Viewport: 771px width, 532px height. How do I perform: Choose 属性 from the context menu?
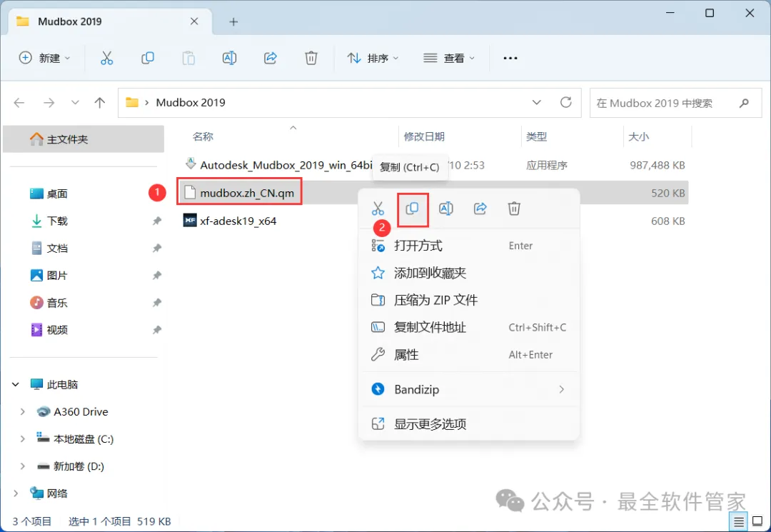click(x=470, y=354)
